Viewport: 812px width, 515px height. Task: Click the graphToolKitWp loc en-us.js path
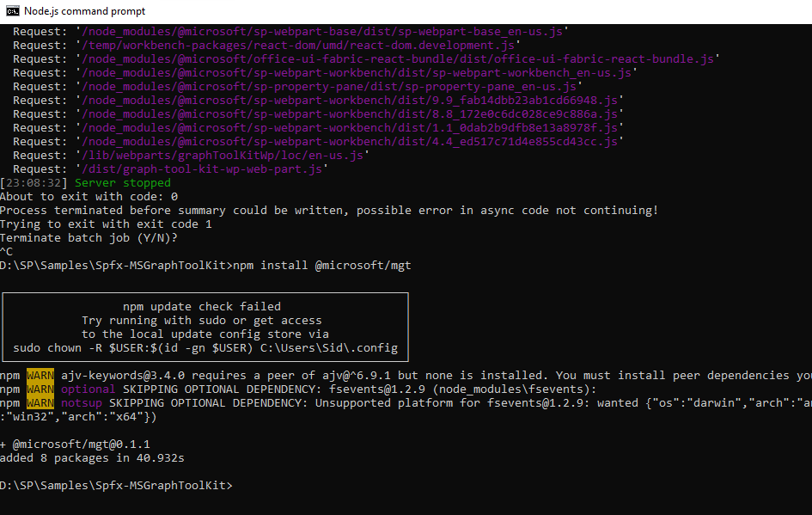coord(223,155)
